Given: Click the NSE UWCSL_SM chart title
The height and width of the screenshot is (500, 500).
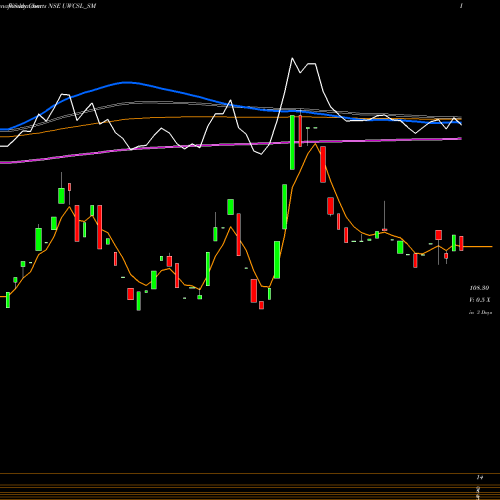Looking at the screenshot, I should pos(72,6).
